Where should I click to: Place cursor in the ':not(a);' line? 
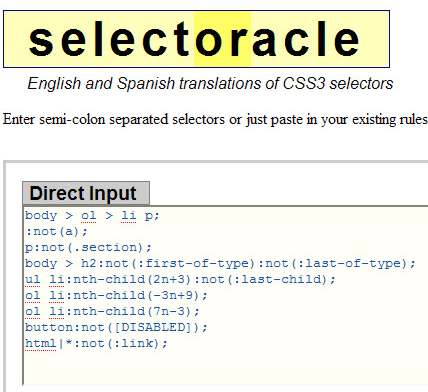[x=56, y=231]
